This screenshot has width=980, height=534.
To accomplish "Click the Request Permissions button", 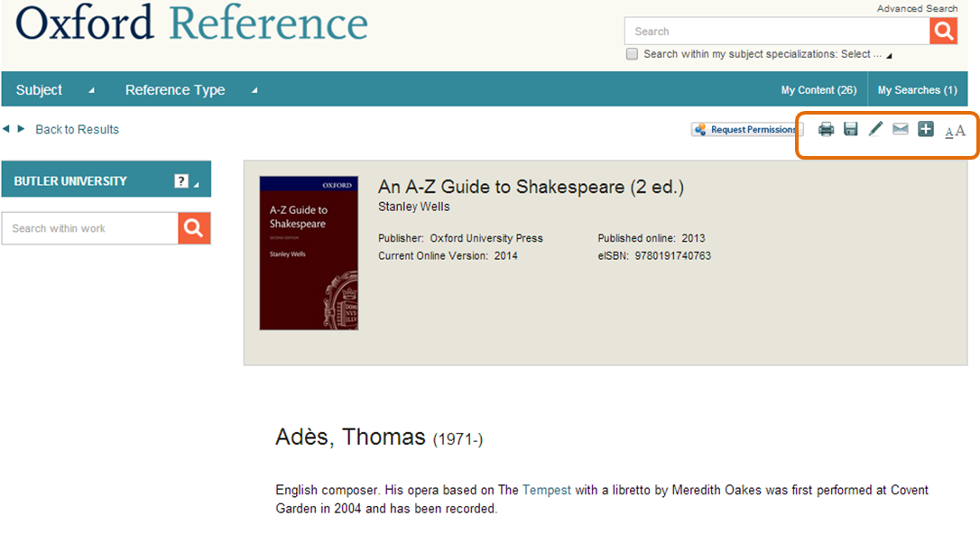I will point(747,129).
